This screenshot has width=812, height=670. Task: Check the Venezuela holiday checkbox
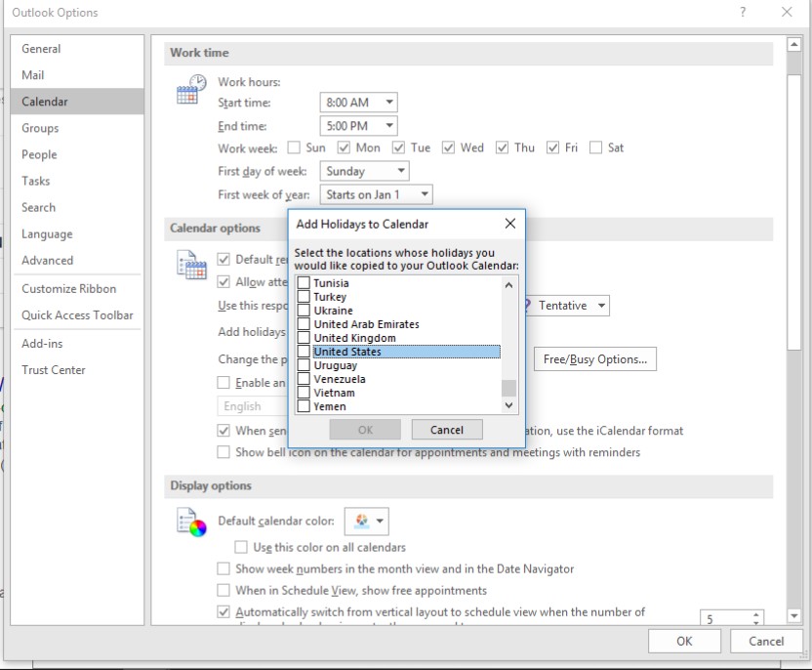pos(304,379)
